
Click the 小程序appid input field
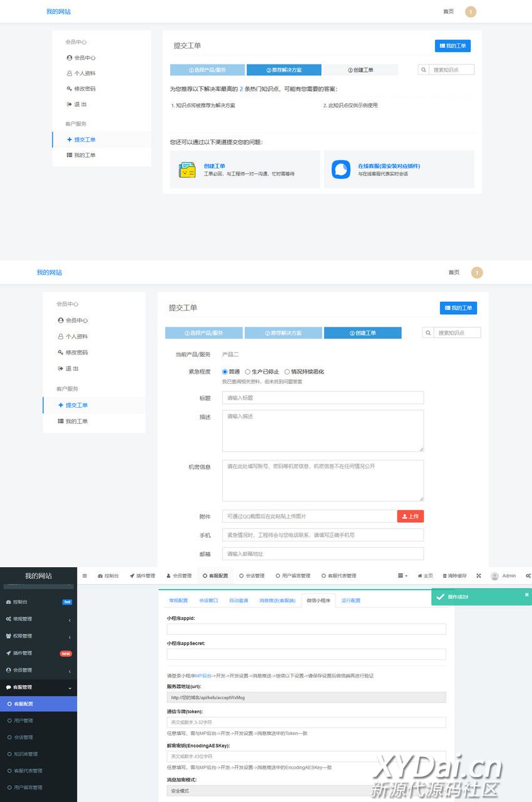306,629
